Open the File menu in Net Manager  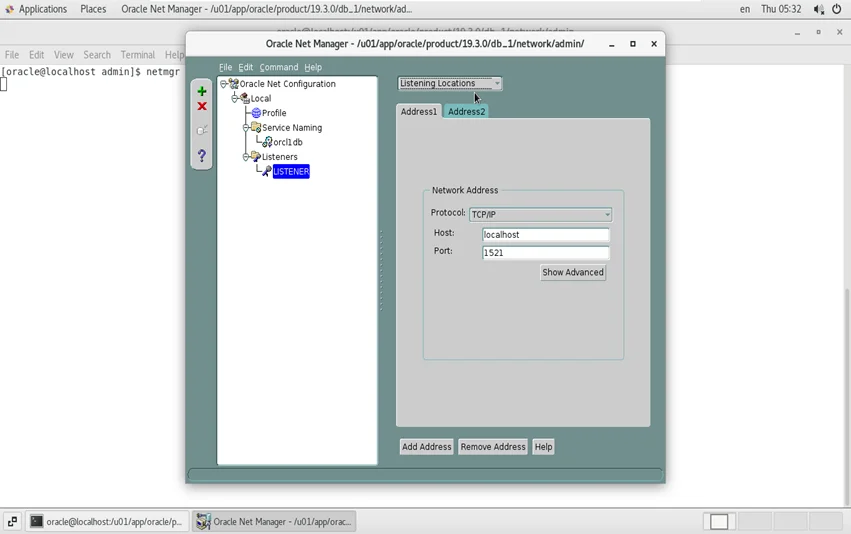(225, 67)
